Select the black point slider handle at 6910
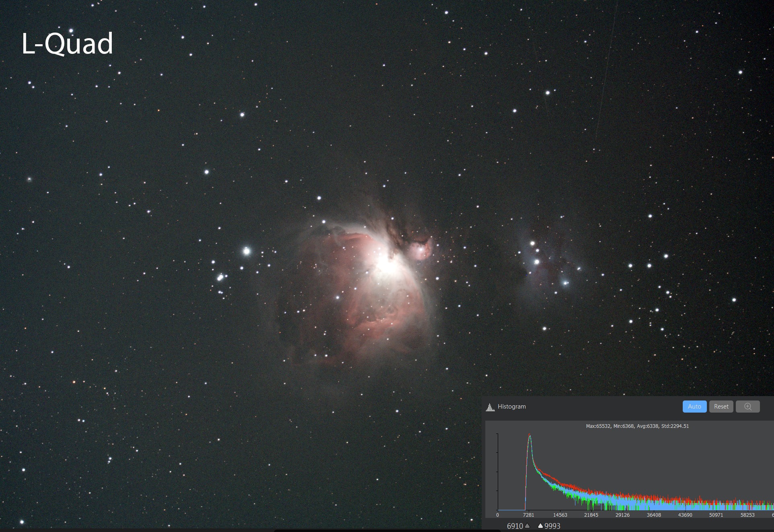The height and width of the screenshot is (532, 774). [527, 526]
